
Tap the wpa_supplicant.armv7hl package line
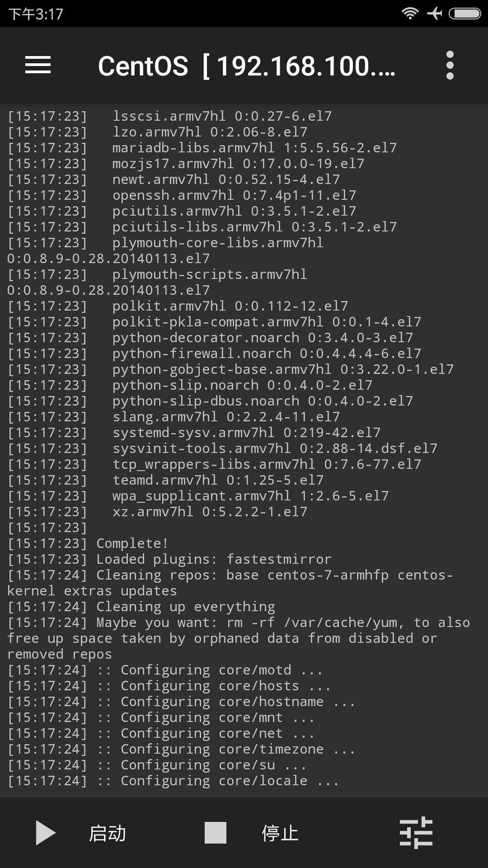198,496
